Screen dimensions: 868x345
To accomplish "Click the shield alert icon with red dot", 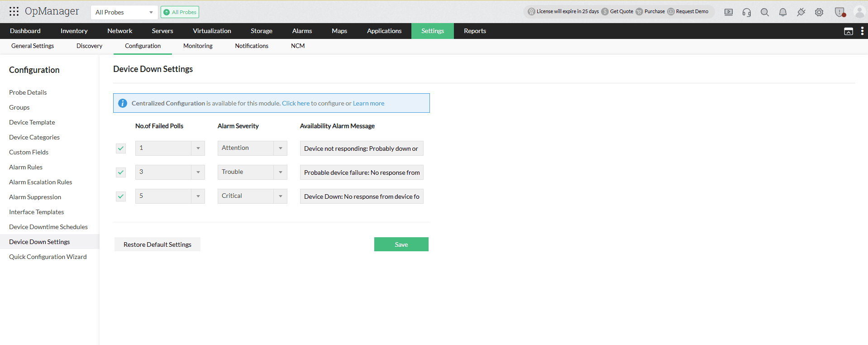I will click(840, 12).
